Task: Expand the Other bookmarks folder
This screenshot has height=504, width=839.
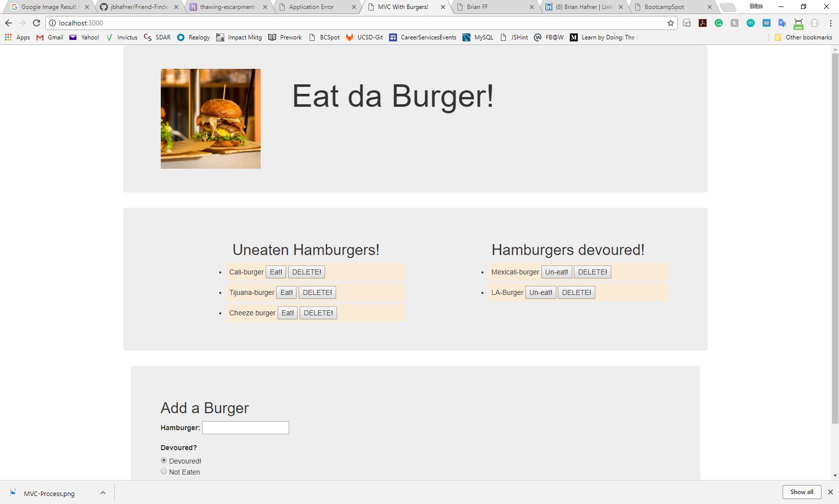Action: pos(804,37)
